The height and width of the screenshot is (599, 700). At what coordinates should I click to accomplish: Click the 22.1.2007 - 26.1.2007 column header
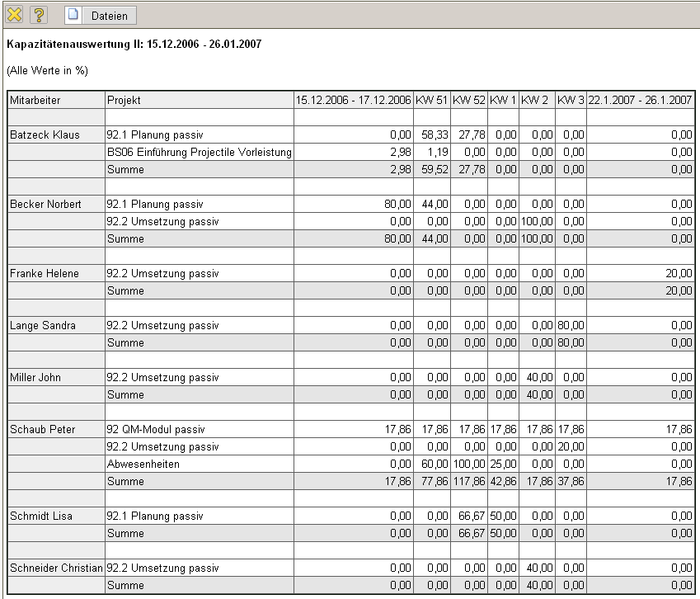tap(640, 100)
